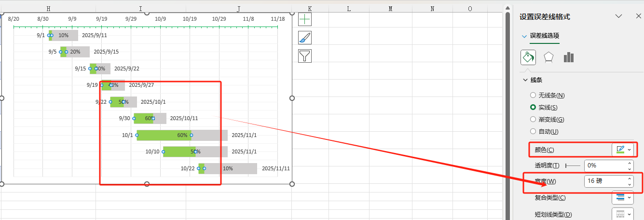Image resolution: width=644 pixels, height=220 pixels.
Task: Decrease the 宽度 value with the down arrow
Action: [x=630, y=184]
